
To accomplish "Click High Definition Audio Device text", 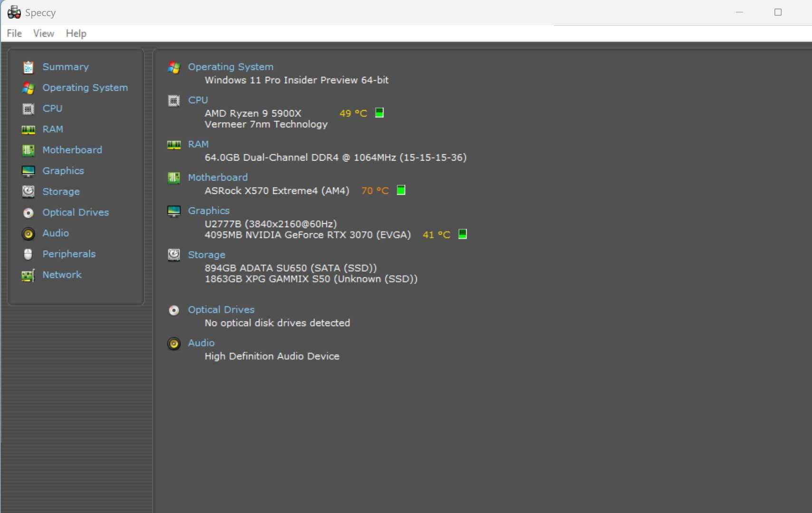I will (272, 356).
